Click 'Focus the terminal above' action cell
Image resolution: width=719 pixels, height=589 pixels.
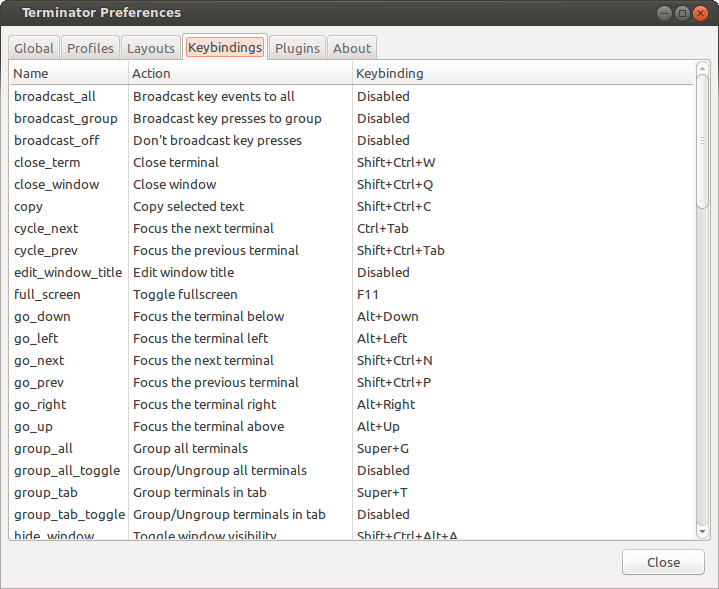tap(208, 427)
